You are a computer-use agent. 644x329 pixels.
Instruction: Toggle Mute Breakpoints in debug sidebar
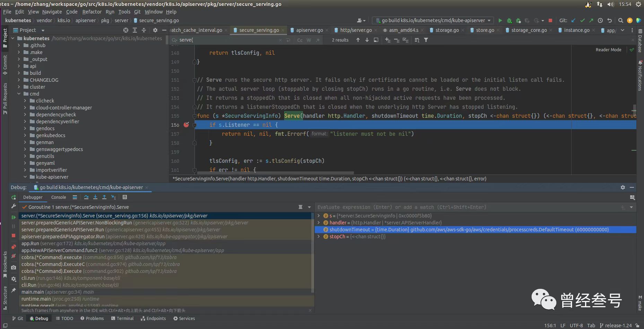tap(14, 256)
